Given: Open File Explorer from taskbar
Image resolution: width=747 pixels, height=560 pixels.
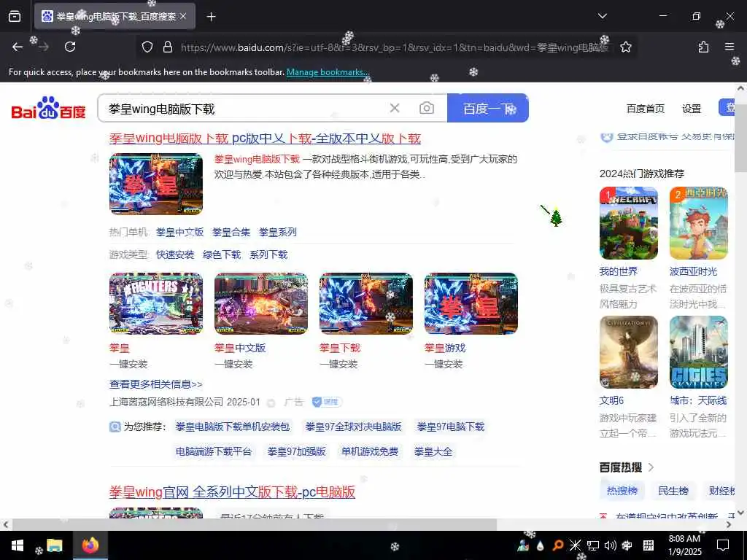Looking at the screenshot, I should click(x=54, y=545).
